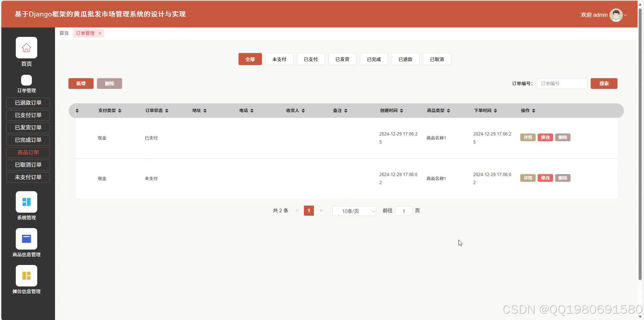Click the 共 2 条 total count

tap(280, 211)
